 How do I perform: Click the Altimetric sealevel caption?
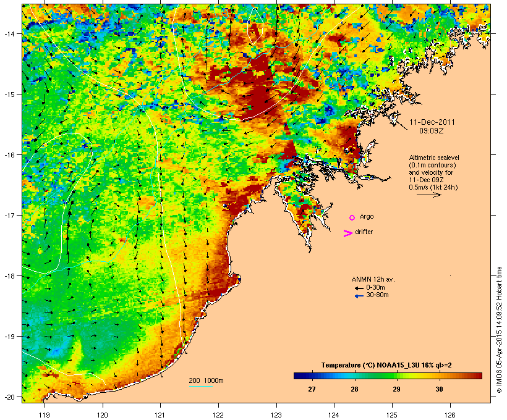tap(434, 157)
